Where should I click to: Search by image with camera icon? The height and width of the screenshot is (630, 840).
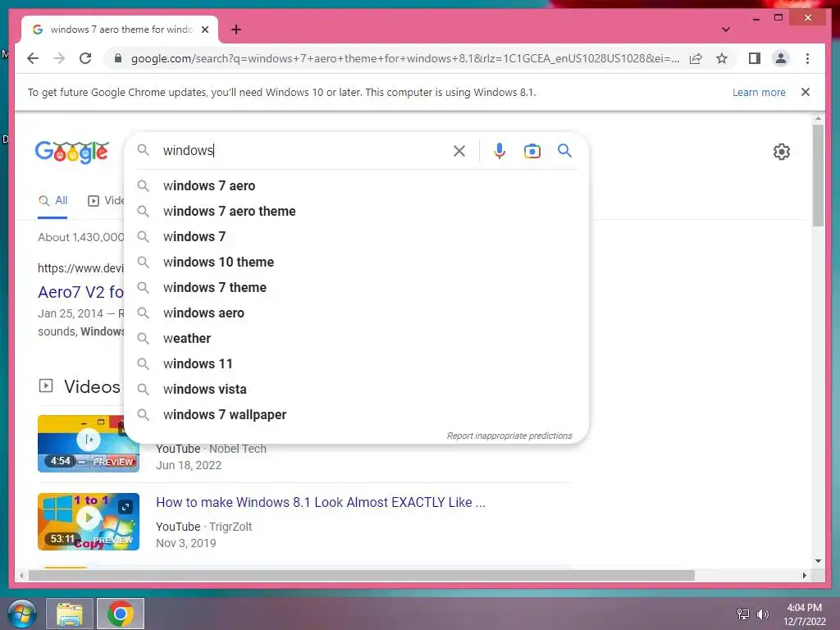532,151
